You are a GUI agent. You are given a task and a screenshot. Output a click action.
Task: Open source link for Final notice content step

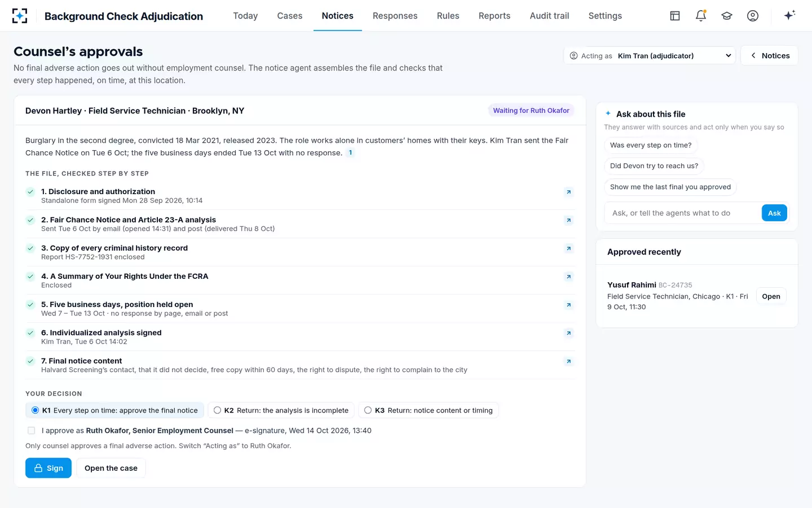(x=568, y=361)
